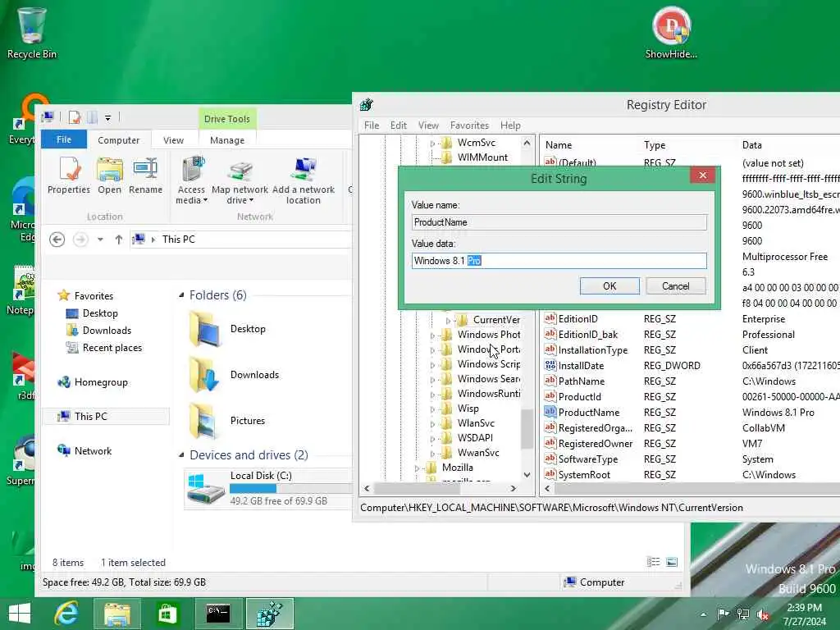Click the Value name field

(x=559, y=222)
